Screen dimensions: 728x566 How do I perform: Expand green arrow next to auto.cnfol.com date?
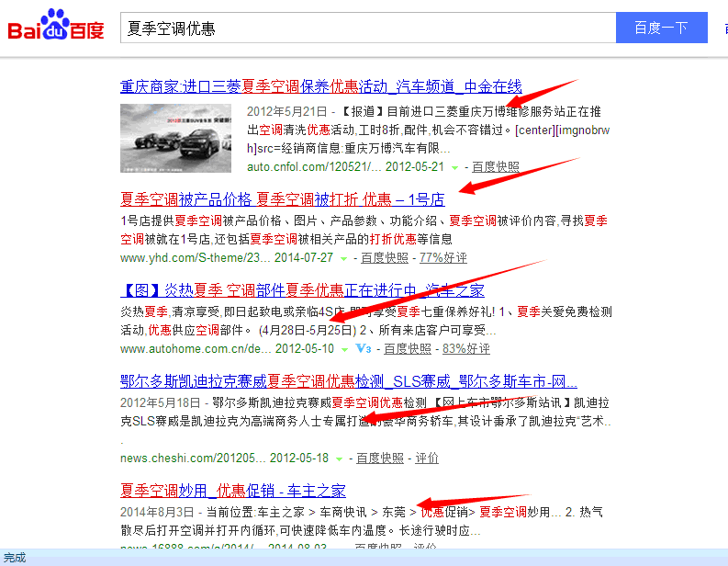click(x=455, y=168)
